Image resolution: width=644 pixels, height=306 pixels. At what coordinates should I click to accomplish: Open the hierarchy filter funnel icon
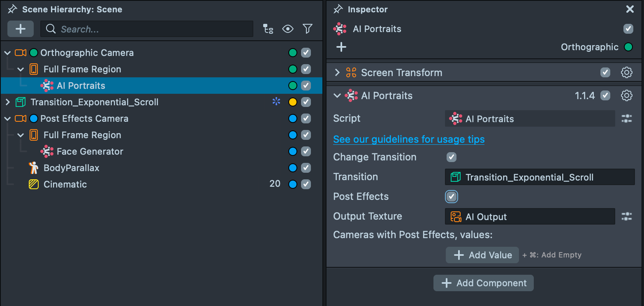307,29
